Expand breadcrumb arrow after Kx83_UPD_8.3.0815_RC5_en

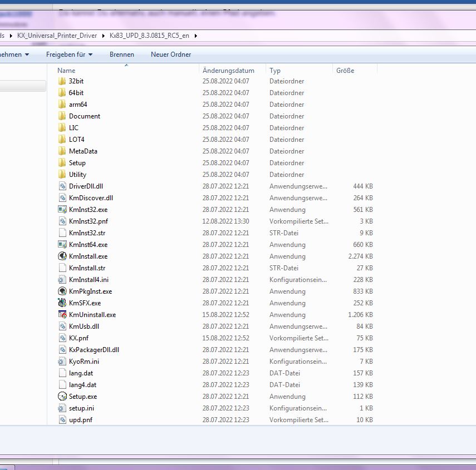(196, 36)
